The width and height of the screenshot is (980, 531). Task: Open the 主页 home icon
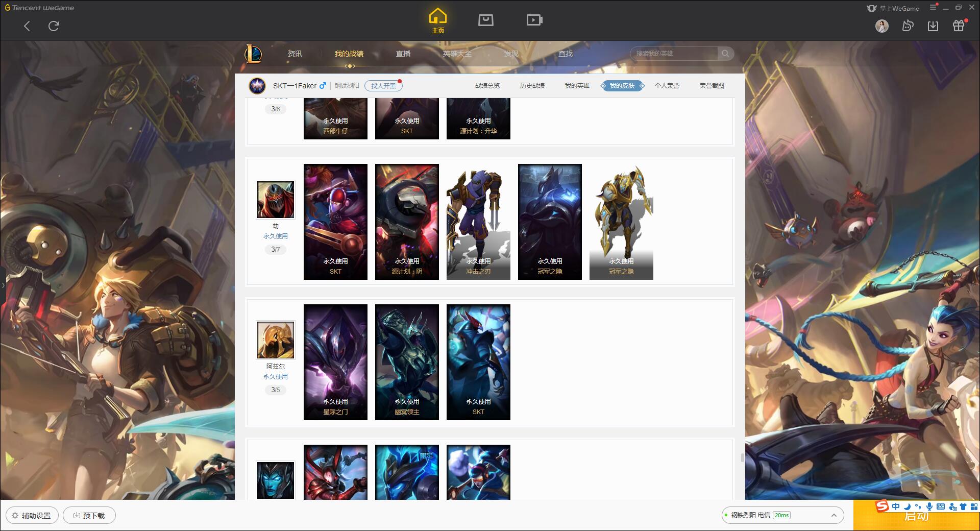[438, 21]
